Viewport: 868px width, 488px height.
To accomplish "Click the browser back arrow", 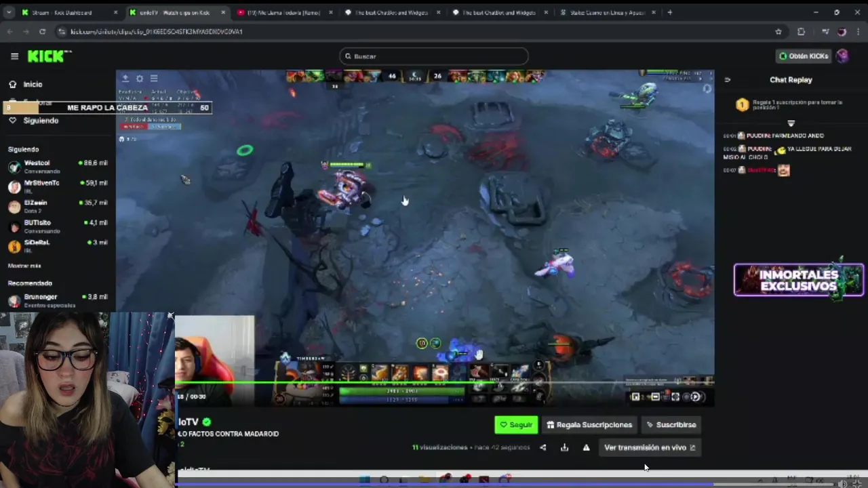I will 9,31.
